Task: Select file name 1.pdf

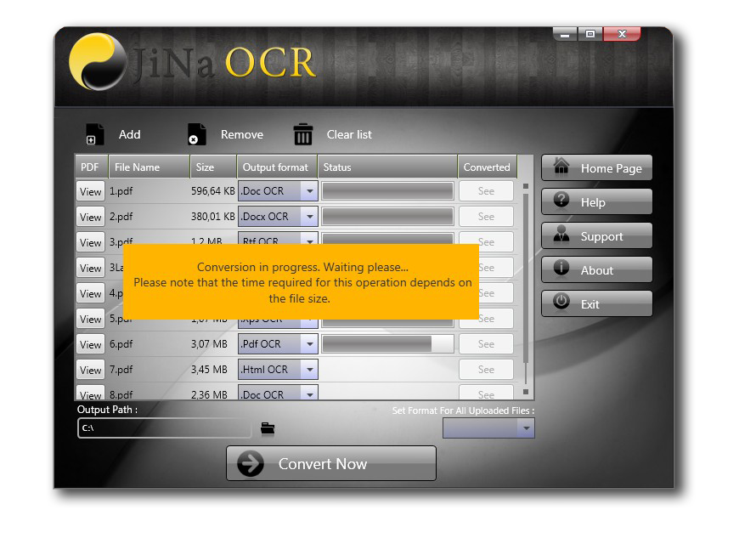Action: click(121, 191)
